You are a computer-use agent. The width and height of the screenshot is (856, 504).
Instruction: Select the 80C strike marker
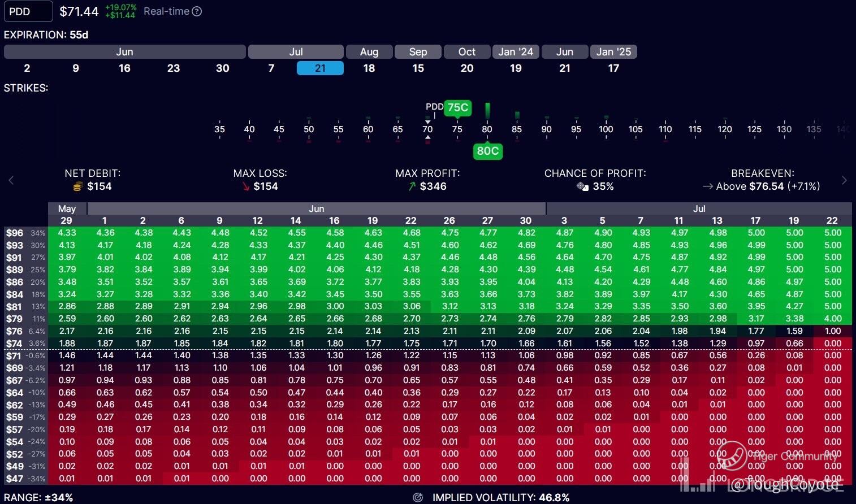pos(487,151)
